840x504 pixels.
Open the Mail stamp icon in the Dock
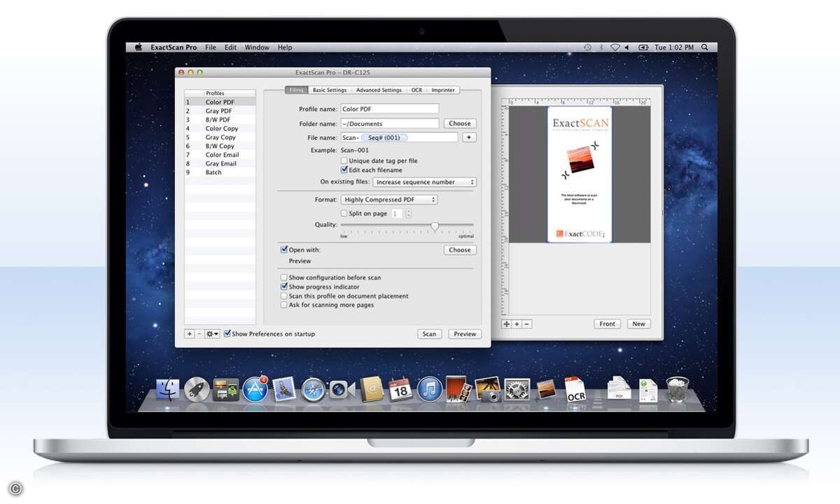pyautogui.click(x=284, y=389)
